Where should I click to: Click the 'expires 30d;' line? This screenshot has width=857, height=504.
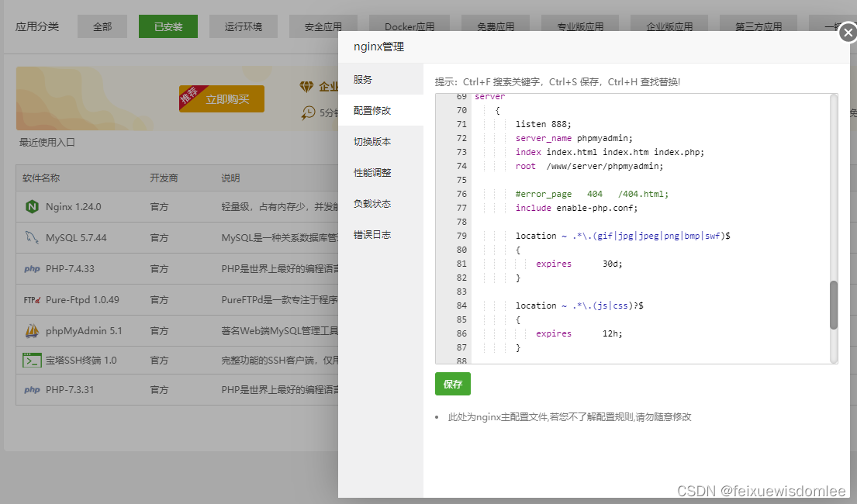pyautogui.click(x=579, y=264)
